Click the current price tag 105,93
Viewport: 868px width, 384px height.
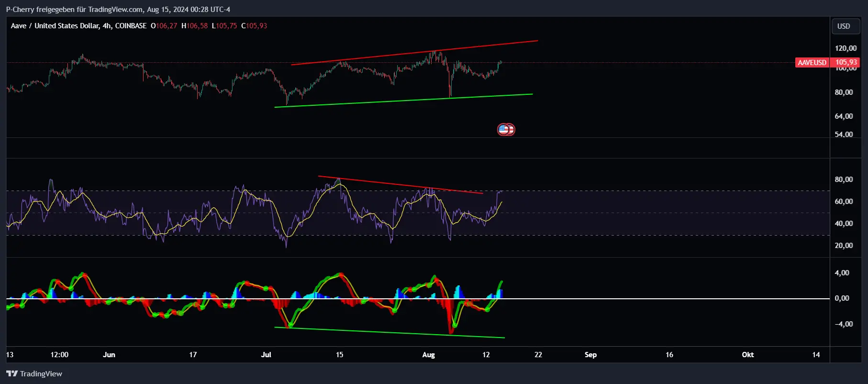pyautogui.click(x=846, y=63)
